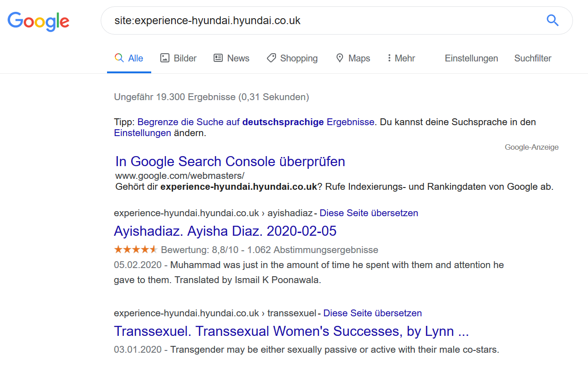
Task: Open Transsexuel. Transsexual Women's Successes result
Action: 291,331
